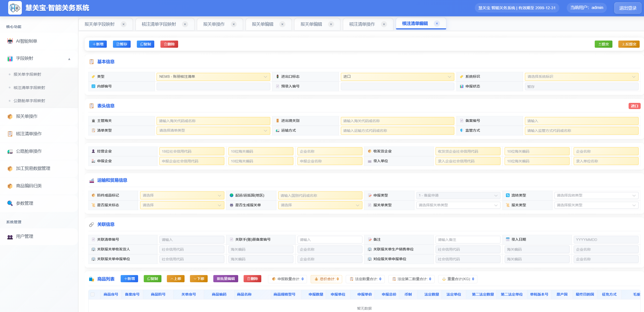This screenshot has width=644, height=312.
Task: Click the 慧关宝 logo icon
Action: (15, 8)
